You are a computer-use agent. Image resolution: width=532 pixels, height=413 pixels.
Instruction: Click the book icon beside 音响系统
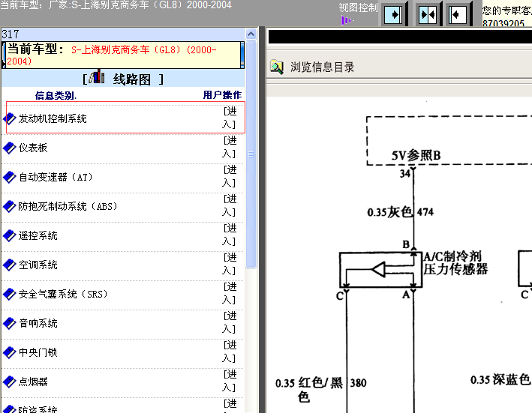(10, 323)
